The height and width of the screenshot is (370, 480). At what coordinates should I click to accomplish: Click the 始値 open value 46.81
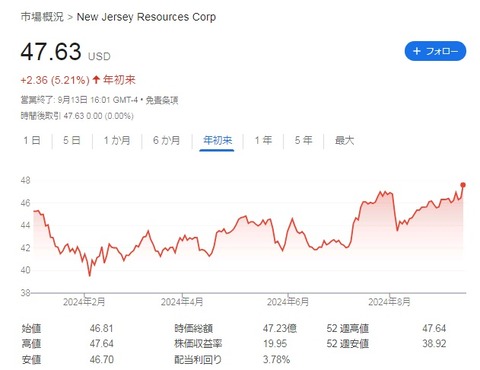point(101,328)
